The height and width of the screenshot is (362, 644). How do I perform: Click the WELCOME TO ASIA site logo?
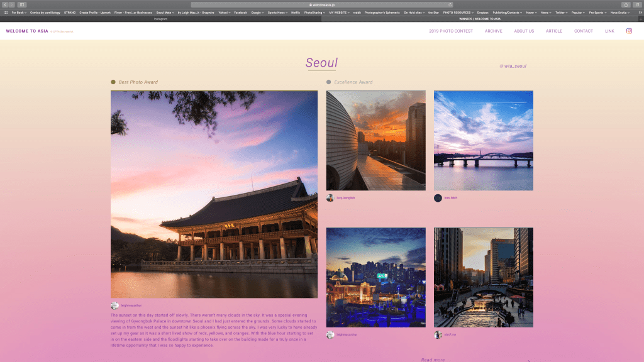[x=26, y=31]
